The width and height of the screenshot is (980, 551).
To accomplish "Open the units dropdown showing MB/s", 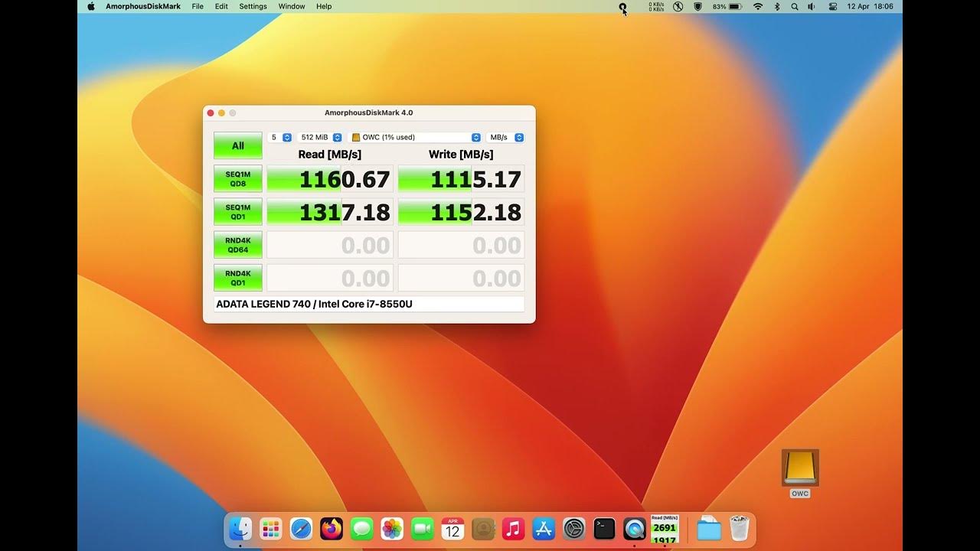I will coord(505,137).
